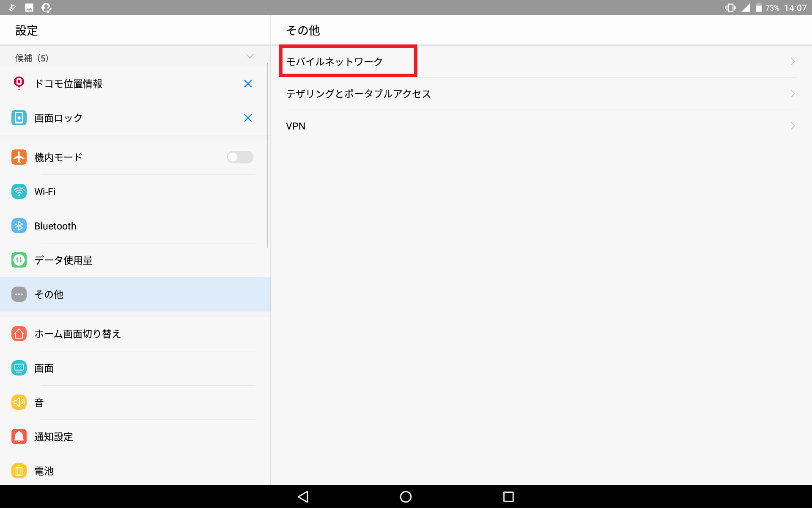Collapse the 候補 (5) suggestions section
The image size is (812, 508).
(x=250, y=56)
